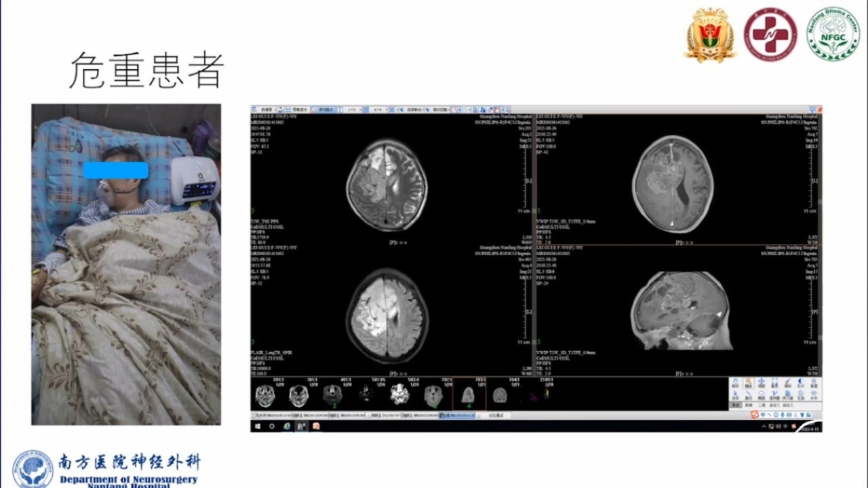Select the angle measurement tool

tap(774, 394)
